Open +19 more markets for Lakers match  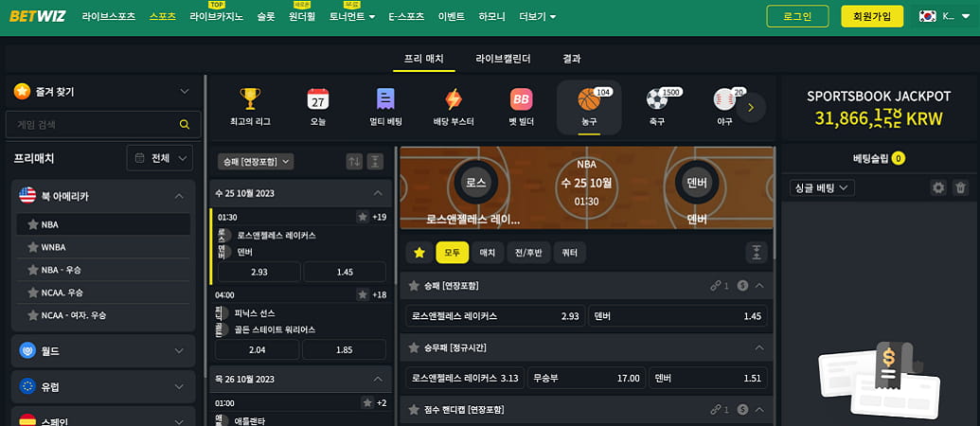coord(380,217)
